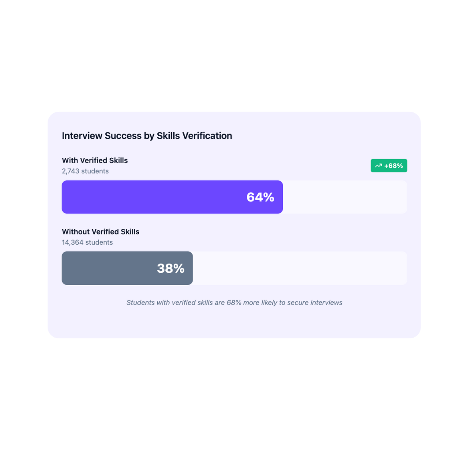This screenshot has height=476, width=476.
Task: Click the 68% figure in the bottom caption
Action: point(233,303)
